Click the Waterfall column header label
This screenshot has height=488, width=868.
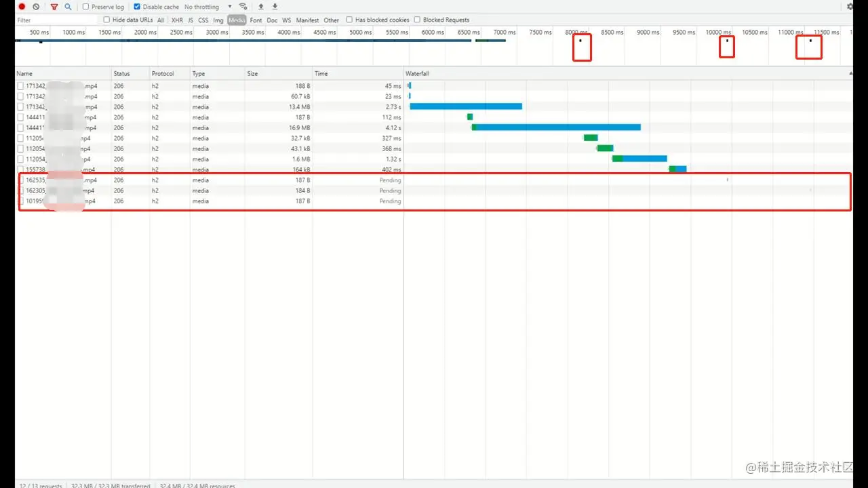tap(417, 73)
